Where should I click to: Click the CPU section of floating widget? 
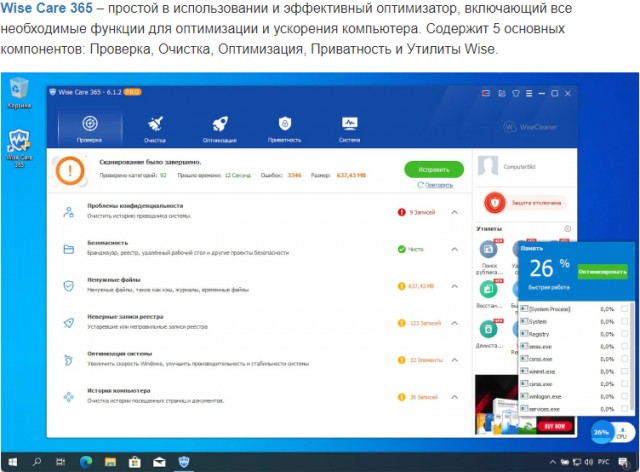click(622, 433)
